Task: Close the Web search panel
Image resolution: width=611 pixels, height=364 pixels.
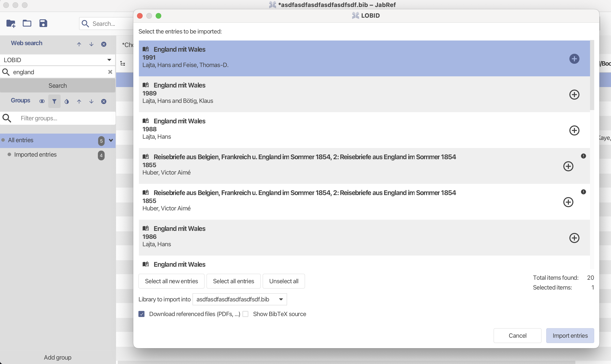Action: [104, 44]
